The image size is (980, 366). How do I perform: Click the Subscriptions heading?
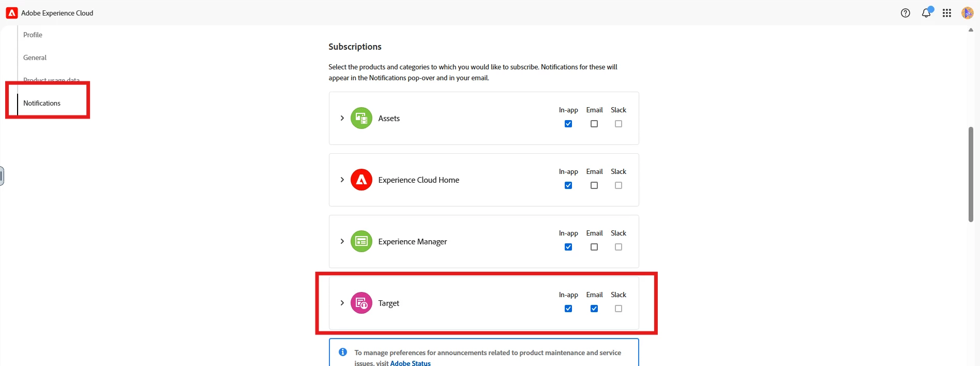click(355, 47)
